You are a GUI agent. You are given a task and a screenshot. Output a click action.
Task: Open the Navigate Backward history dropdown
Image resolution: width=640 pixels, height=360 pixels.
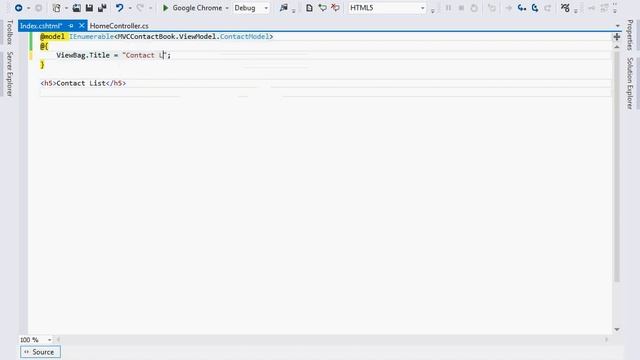coord(29,8)
